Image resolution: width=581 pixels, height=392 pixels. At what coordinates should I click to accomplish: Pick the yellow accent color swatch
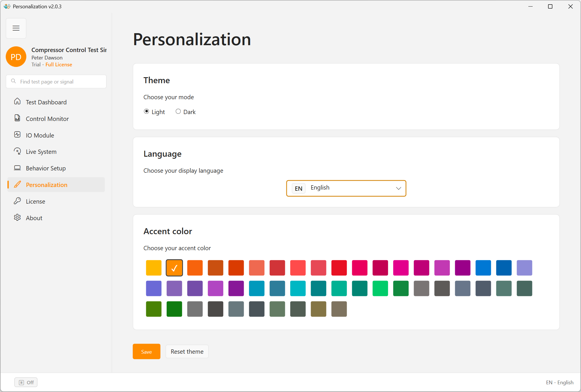click(154, 268)
